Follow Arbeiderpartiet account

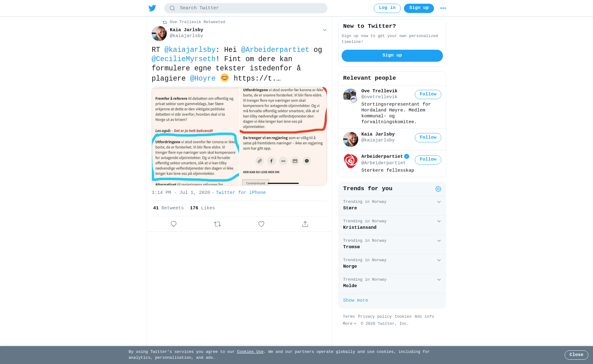tap(428, 160)
